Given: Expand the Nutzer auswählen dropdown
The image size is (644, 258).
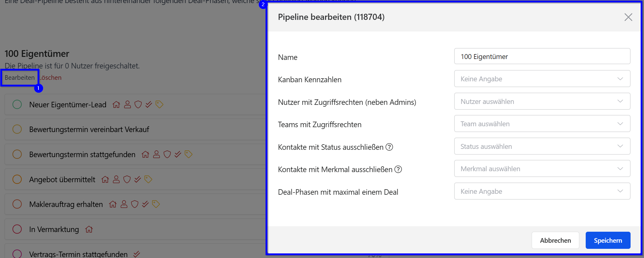Looking at the screenshot, I should [x=542, y=101].
